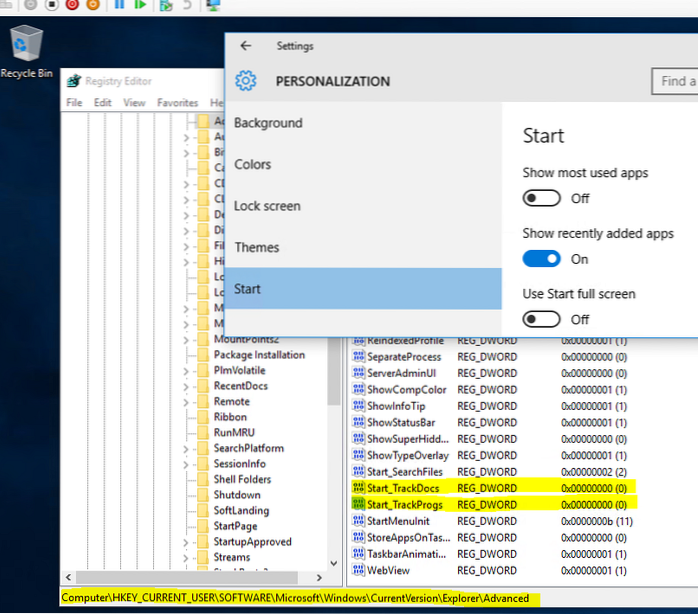Expand the SearchPlatform registry key

tap(186, 448)
